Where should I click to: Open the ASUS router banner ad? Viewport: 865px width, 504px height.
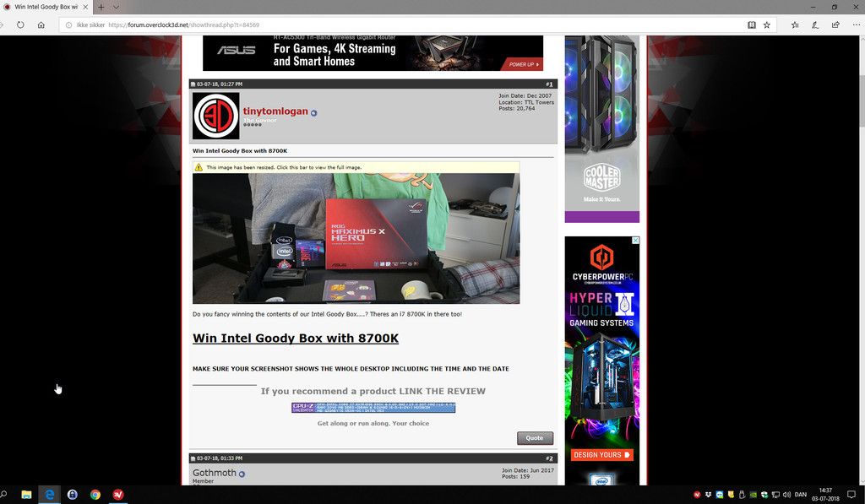click(x=373, y=53)
